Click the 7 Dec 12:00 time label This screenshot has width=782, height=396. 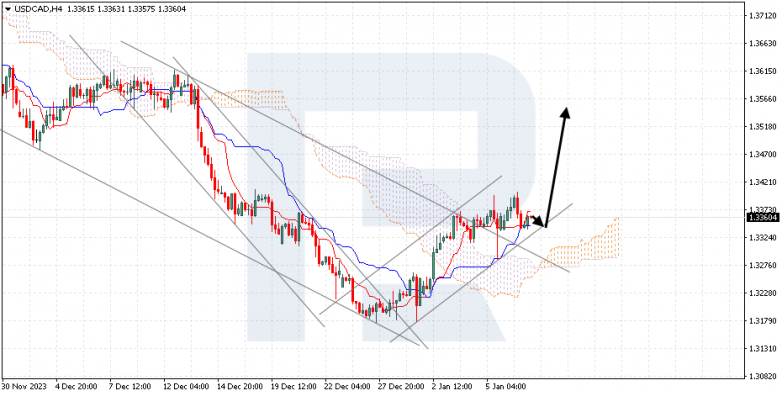click(x=129, y=387)
